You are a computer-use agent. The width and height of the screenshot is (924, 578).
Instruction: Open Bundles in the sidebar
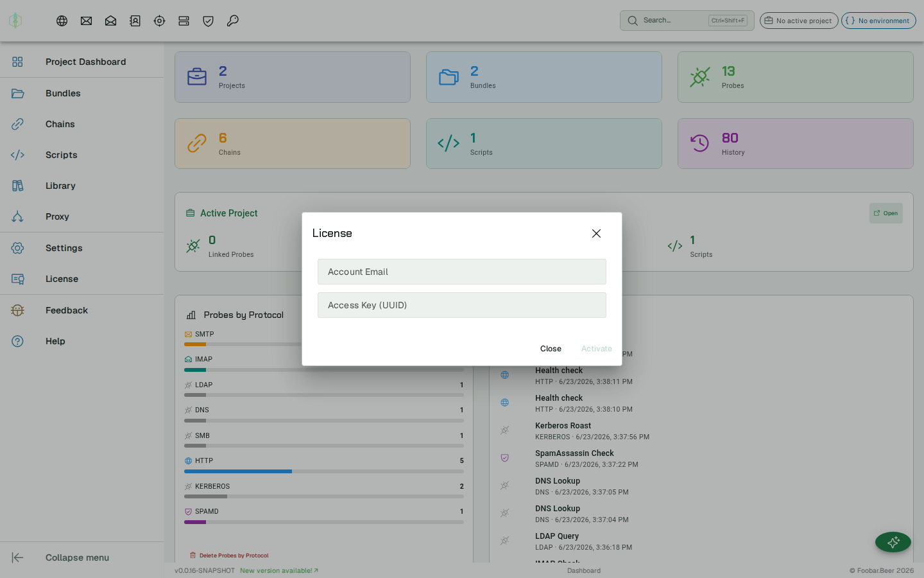pyautogui.click(x=82, y=93)
